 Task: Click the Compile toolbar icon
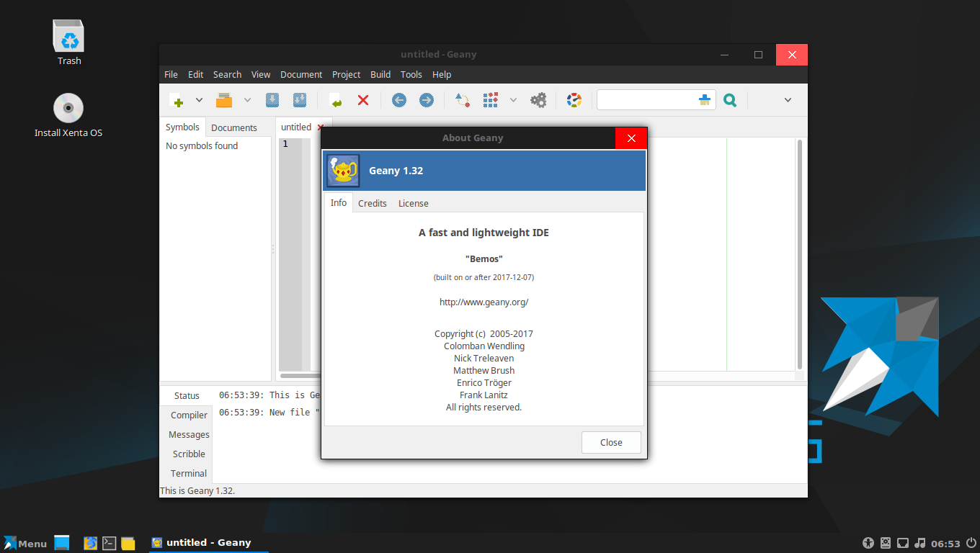tap(463, 100)
